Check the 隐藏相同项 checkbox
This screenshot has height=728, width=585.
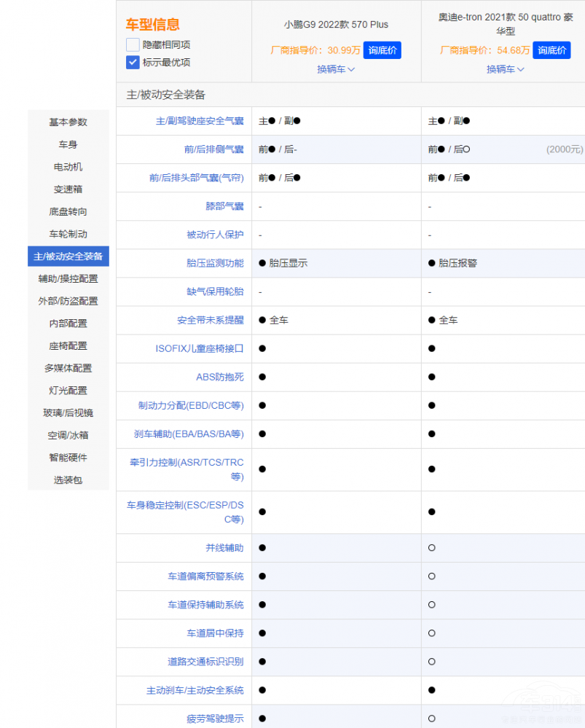pos(133,44)
